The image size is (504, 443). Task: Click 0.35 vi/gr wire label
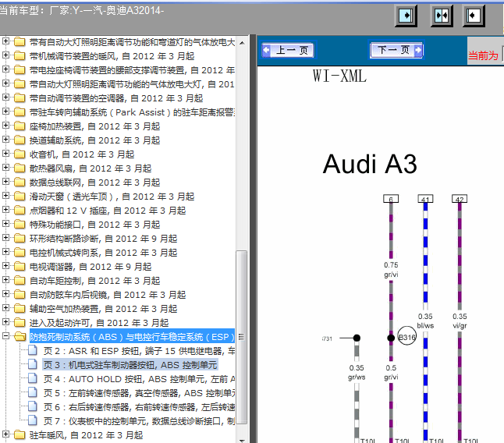coord(460,321)
